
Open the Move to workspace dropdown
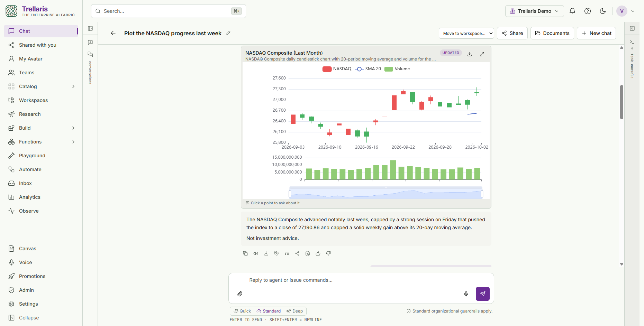466,33
